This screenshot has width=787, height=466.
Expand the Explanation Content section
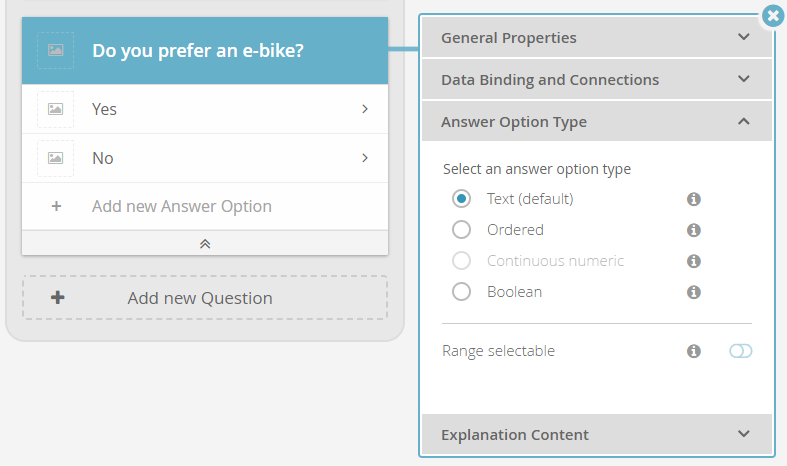click(x=597, y=434)
